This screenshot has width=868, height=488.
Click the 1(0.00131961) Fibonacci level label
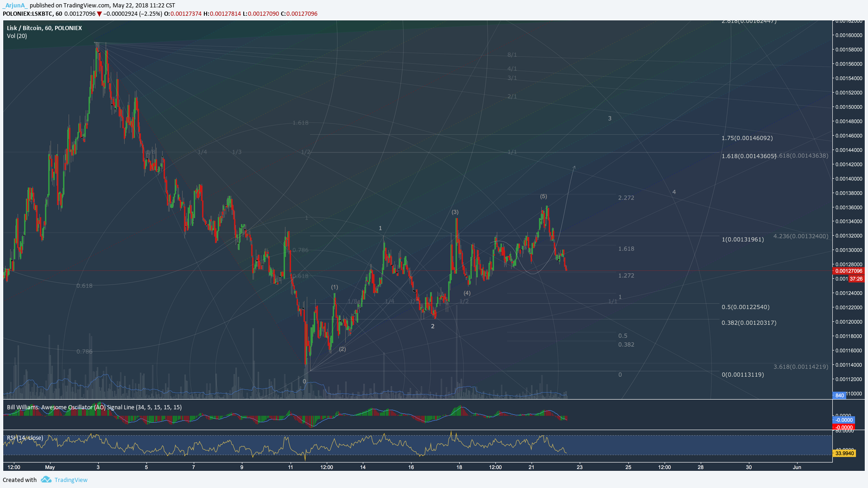coord(742,239)
